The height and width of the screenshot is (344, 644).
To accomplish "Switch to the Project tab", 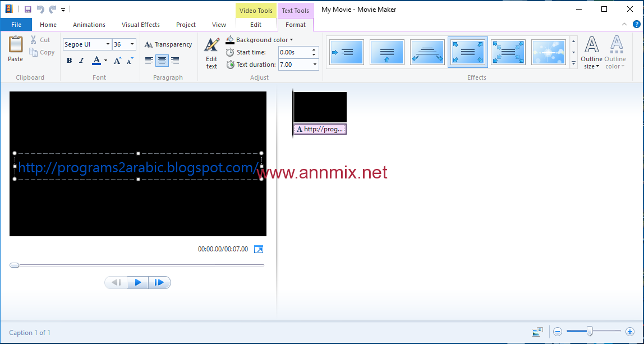I will tap(186, 25).
